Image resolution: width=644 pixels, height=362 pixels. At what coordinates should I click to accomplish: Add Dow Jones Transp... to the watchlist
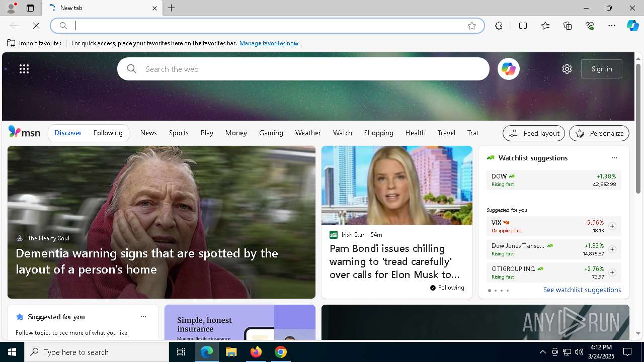pyautogui.click(x=612, y=249)
